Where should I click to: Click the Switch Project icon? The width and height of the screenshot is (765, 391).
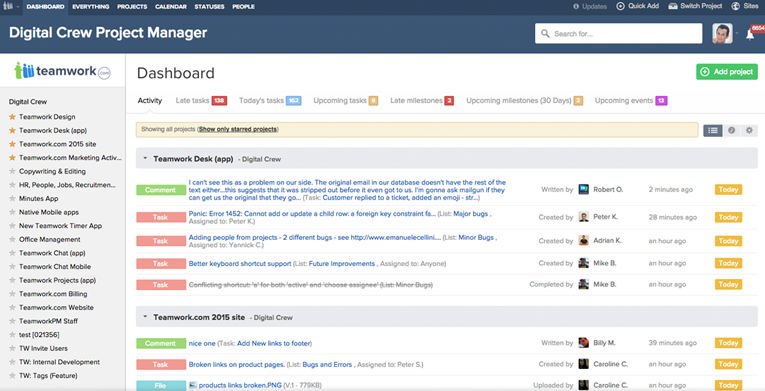click(x=673, y=6)
